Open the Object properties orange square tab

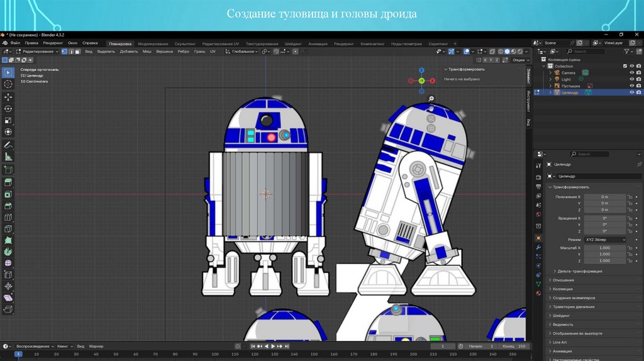click(x=538, y=238)
